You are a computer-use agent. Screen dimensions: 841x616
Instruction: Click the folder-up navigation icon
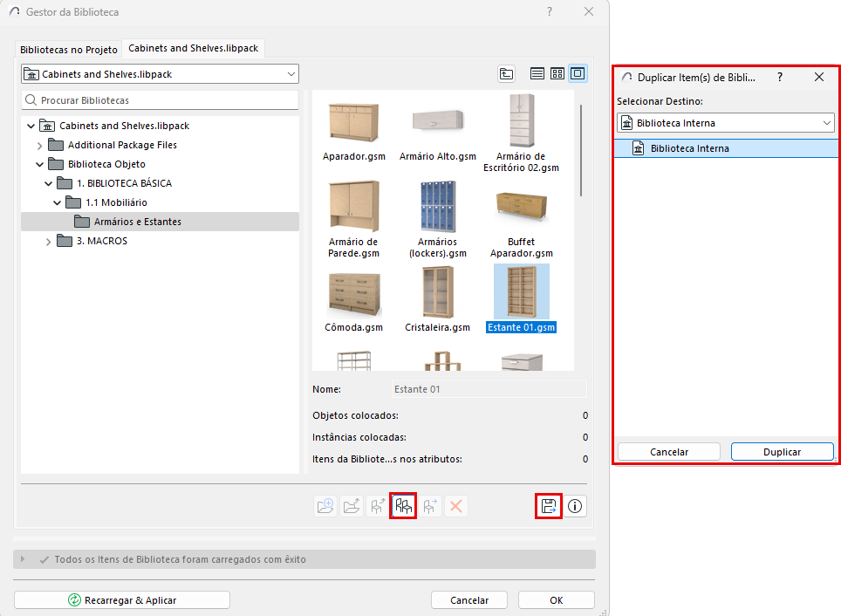506,73
